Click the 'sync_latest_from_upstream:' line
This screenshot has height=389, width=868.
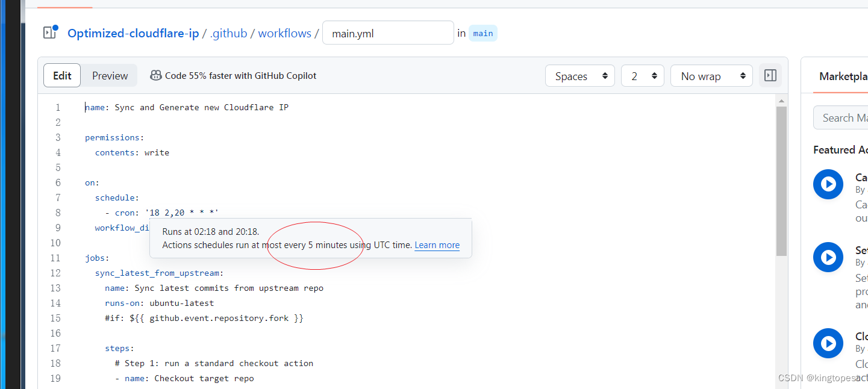click(x=159, y=273)
